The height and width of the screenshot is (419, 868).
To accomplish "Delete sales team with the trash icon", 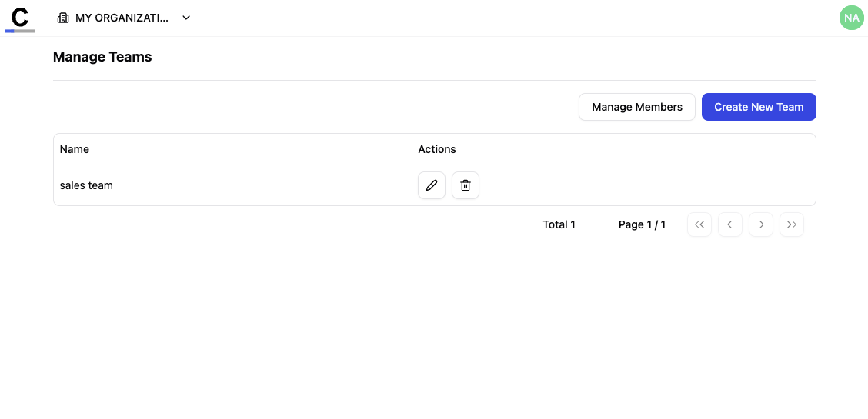I will tap(466, 185).
